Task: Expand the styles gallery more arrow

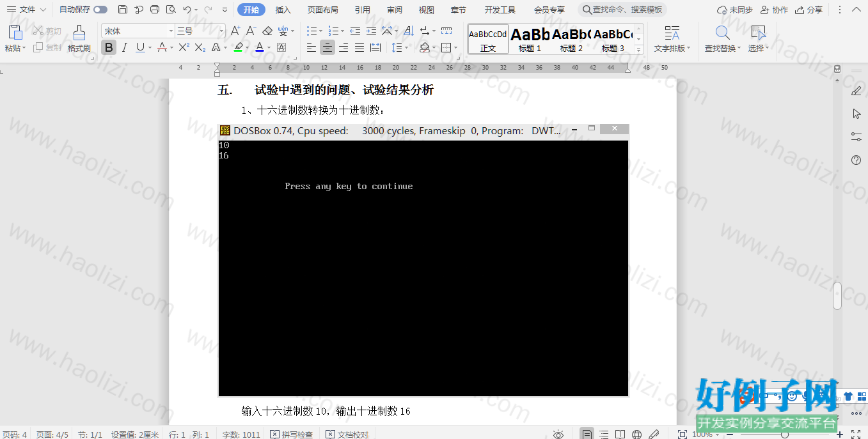Action: [638, 49]
